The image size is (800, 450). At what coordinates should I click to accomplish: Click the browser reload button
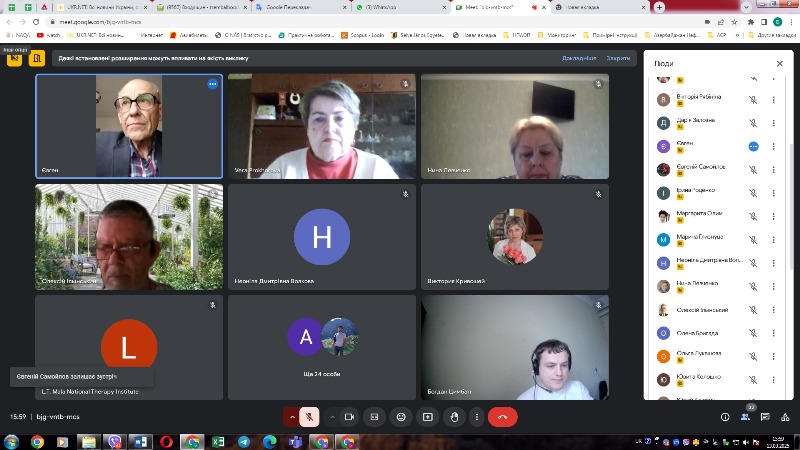coord(36,22)
